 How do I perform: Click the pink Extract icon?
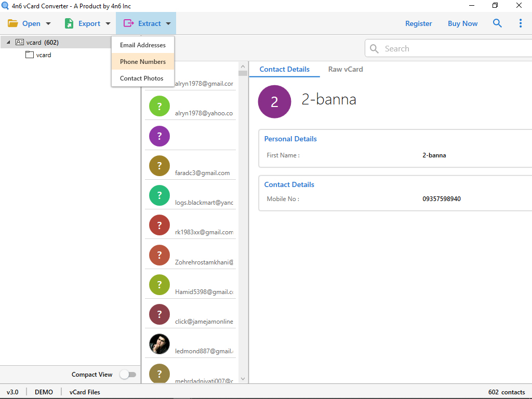coord(129,23)
